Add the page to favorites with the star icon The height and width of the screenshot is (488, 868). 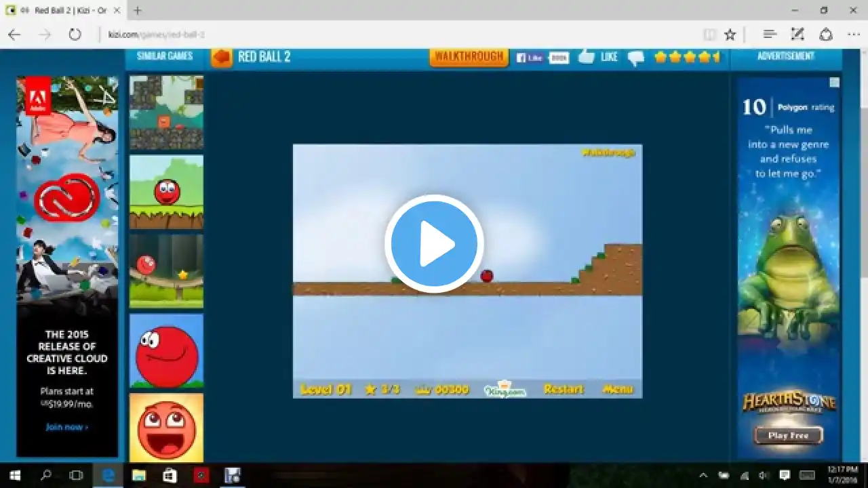730,35
